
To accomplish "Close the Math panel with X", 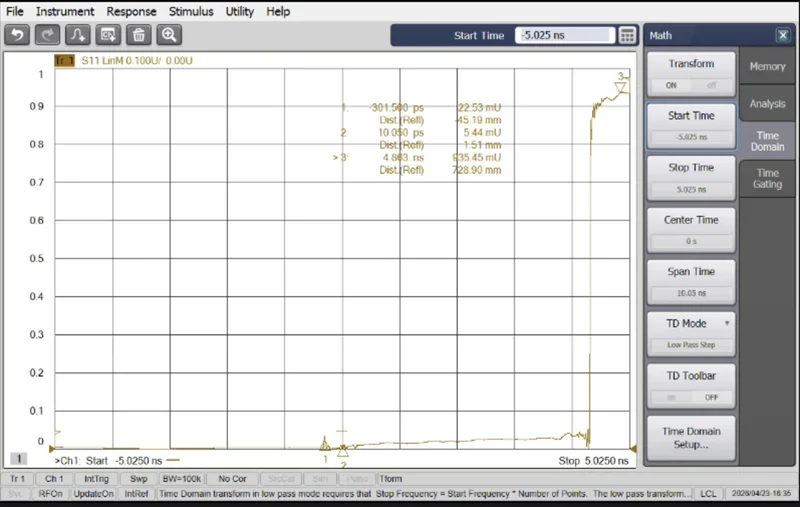I will pyautogui.click(x=782, y=35).
